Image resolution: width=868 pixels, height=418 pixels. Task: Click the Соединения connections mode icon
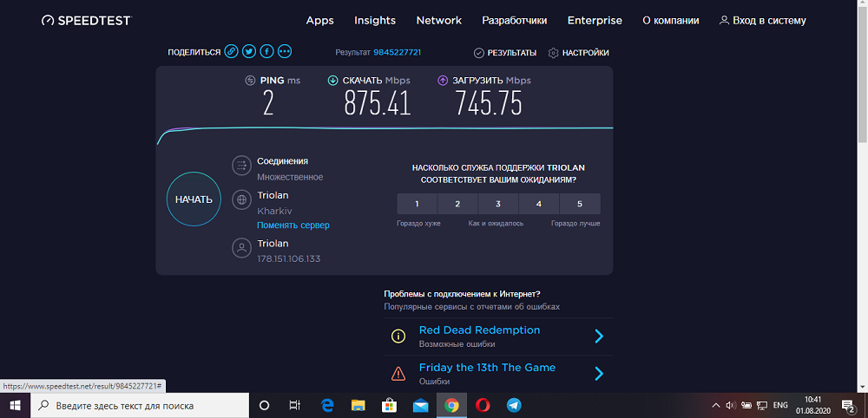pyautogui.click(x=242, y=166)
